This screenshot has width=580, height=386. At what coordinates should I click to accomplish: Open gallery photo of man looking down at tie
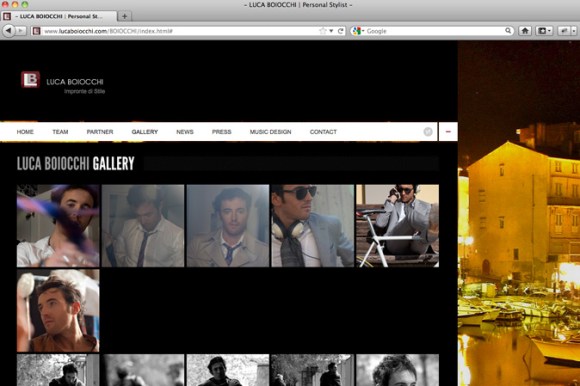(x=143, y=226)
